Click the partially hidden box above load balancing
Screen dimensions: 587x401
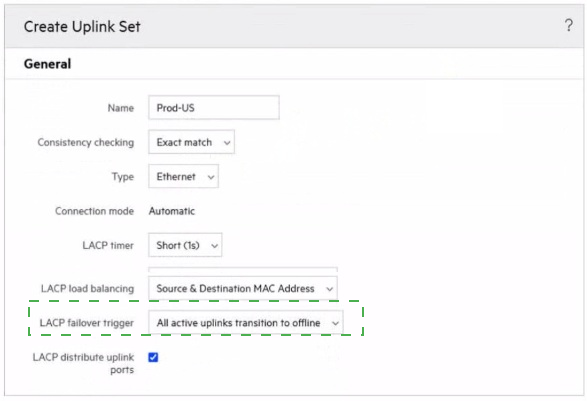[x=243, y=269]
